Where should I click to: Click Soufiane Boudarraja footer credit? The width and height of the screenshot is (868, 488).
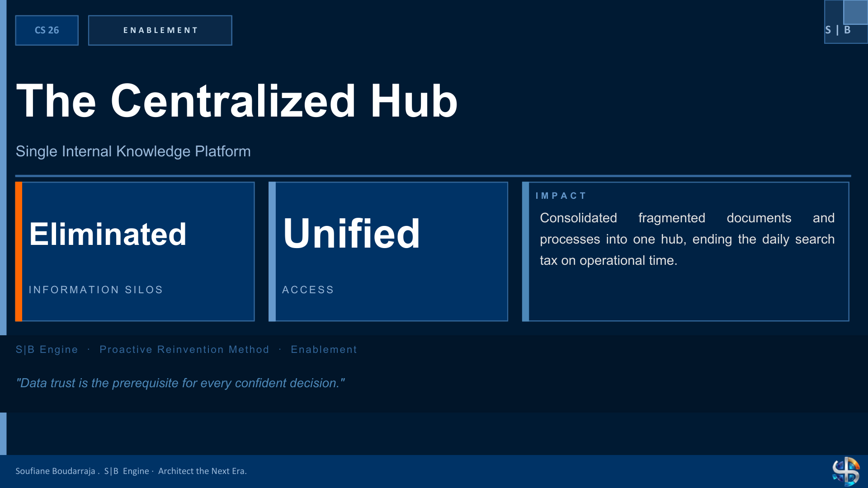click(x=56, y=471)
